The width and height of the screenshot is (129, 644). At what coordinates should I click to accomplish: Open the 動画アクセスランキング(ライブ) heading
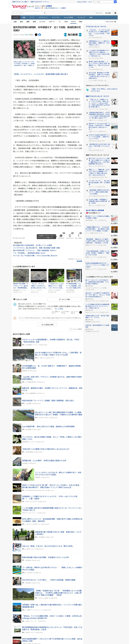[97, 155]
